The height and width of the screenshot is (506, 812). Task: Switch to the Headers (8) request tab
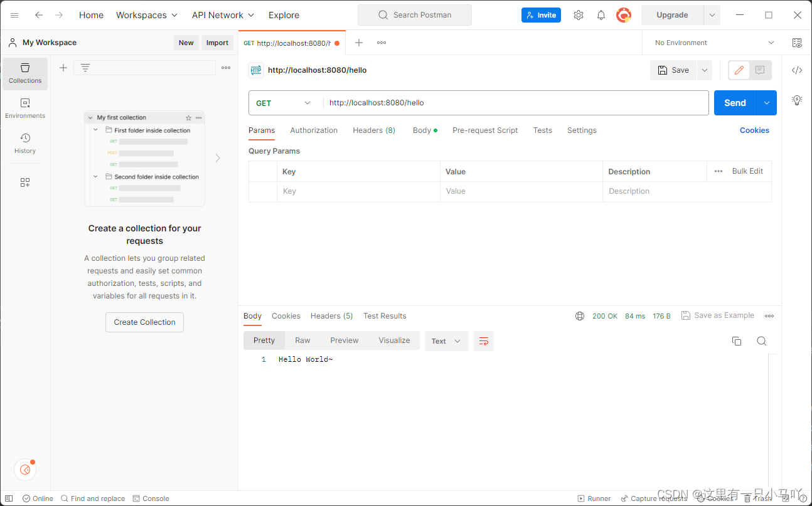point(374,130)
